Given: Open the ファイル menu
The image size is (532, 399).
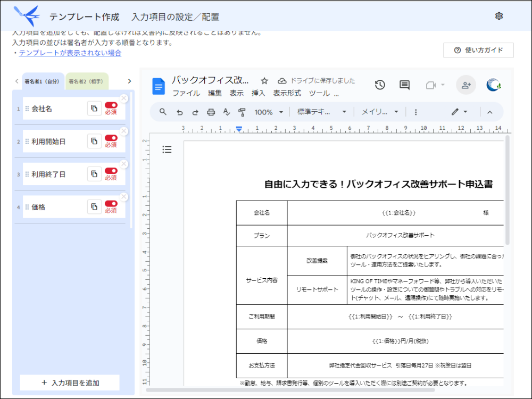Looking at the screenshot, I should [x=186, y=93].
